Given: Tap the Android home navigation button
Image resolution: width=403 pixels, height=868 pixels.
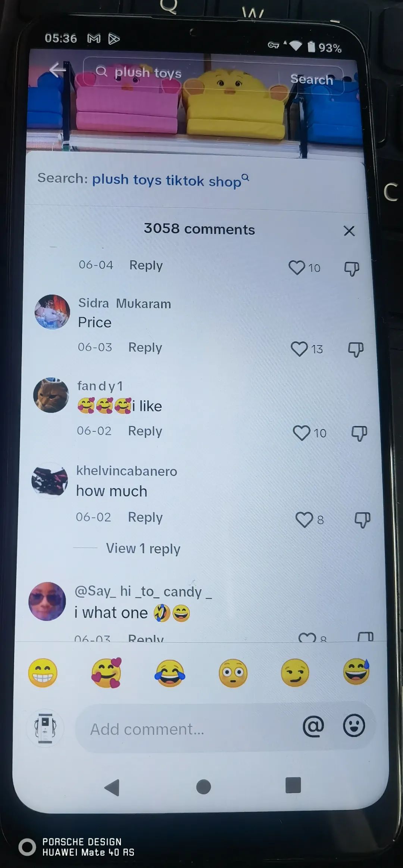Looking at the screenshot, I should (x=203, y=787).
